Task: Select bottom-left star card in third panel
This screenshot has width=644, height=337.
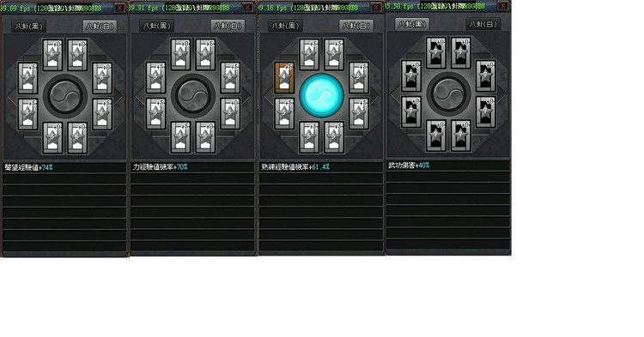Action: pos(309,137)
